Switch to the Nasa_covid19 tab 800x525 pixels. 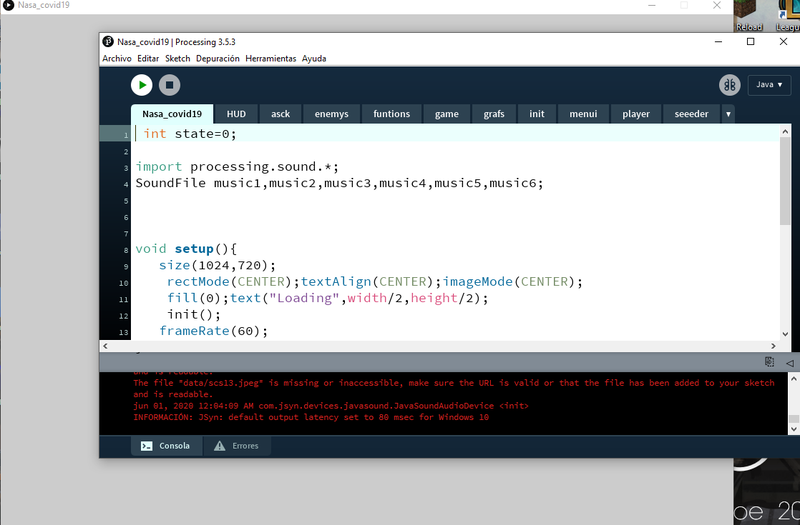[172, 114]
